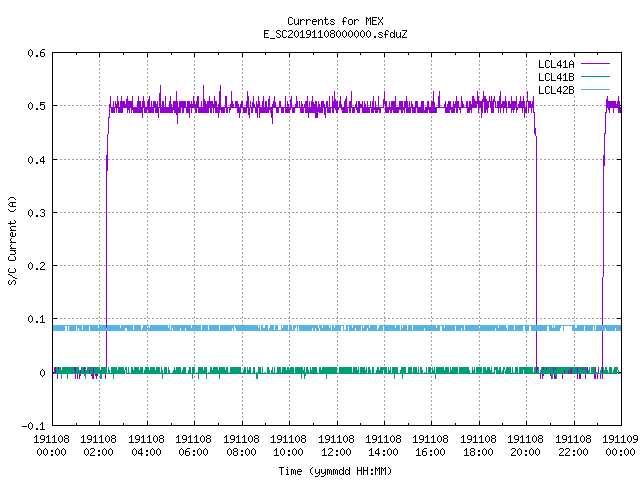The width and height of the screenshot is (640, 480).
Task: Click the green LCL41B legend line sample
Action: coord(595,77)
